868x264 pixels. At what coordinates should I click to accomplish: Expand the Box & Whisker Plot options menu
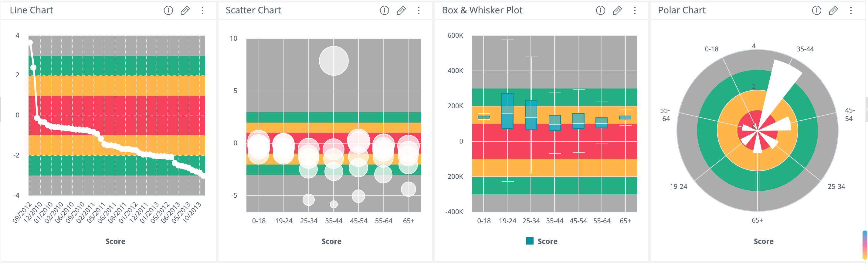pos(635,10)
